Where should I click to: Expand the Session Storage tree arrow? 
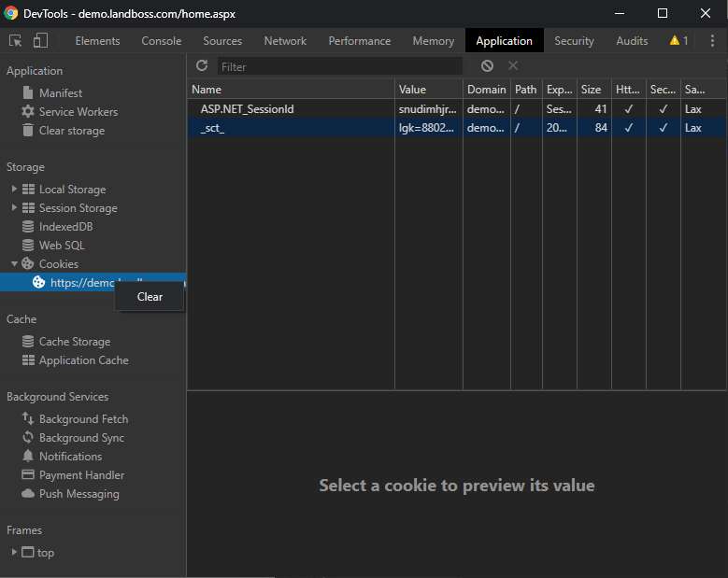14,207
